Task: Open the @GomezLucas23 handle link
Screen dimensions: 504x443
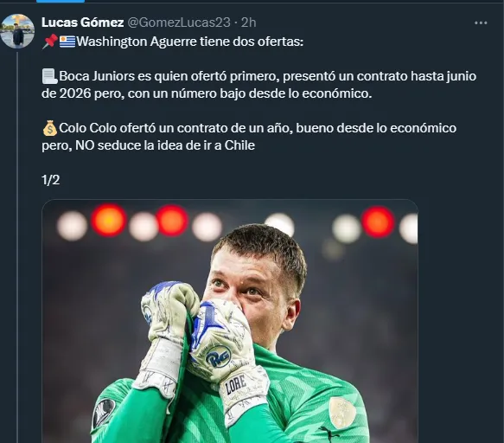Action: (179, 22)
